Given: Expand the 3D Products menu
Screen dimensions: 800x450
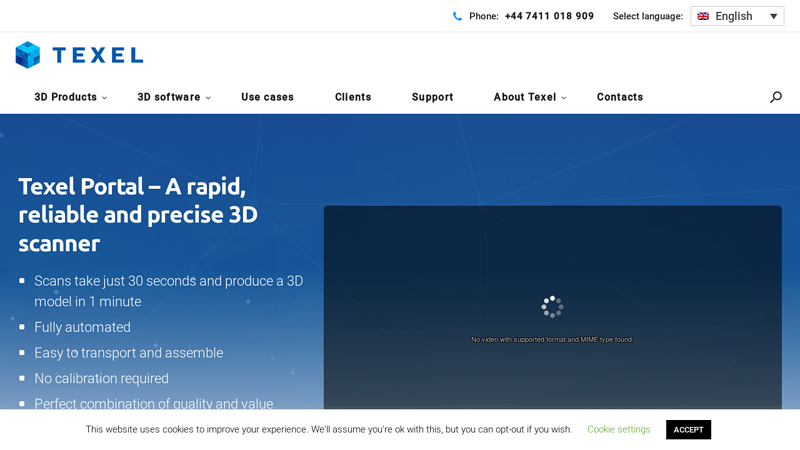Looking at the screenshot, I should coord(70,97).
